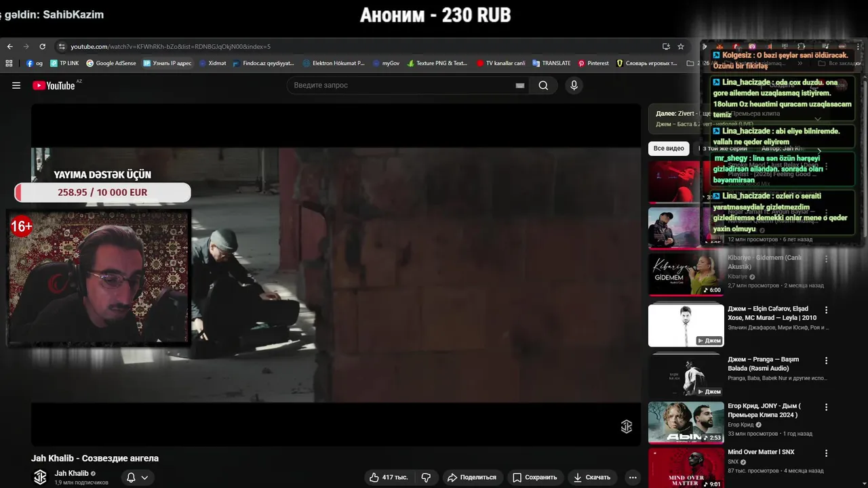Screen dimensions: 868x488
Task: Click the Поделиться share button
Action: [x=473, y=478]
